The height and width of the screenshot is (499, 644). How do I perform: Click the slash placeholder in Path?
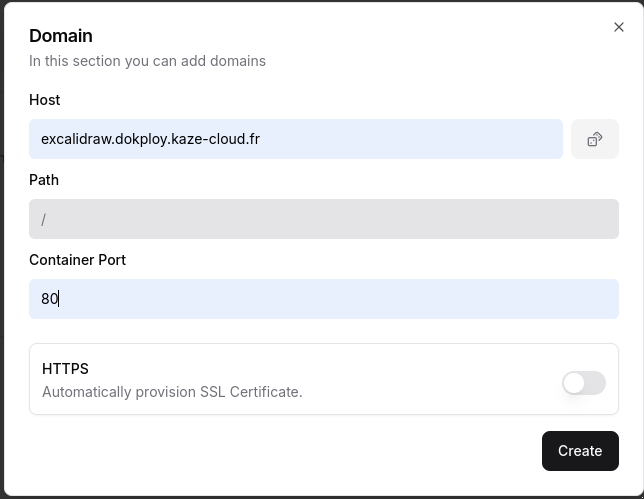44,219
